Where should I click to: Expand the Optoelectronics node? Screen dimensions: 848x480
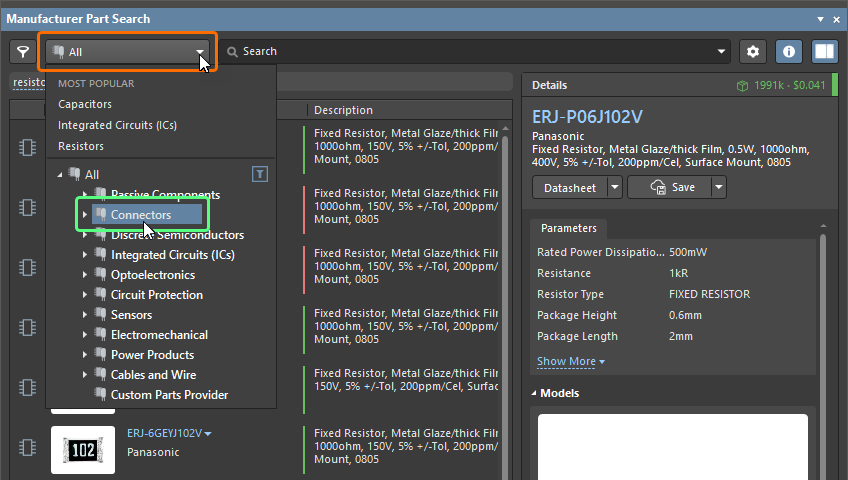84,275
